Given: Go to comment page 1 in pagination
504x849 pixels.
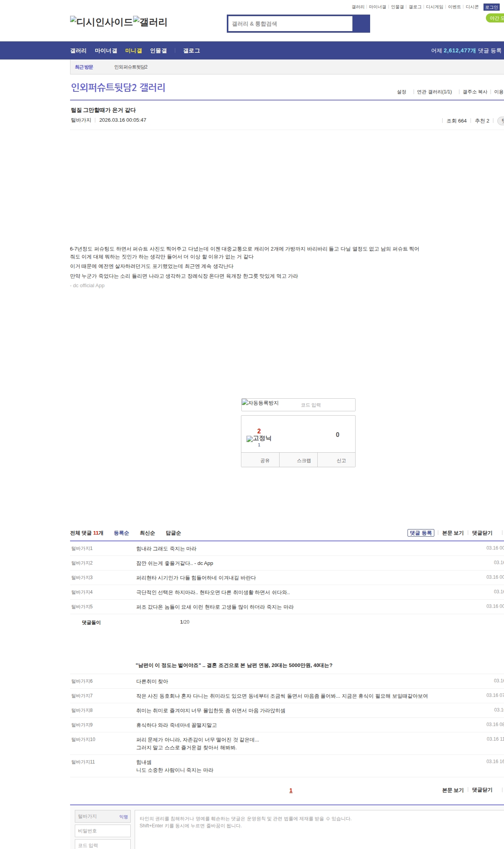Looking at the screenshot, I should [x=291, y=790].
